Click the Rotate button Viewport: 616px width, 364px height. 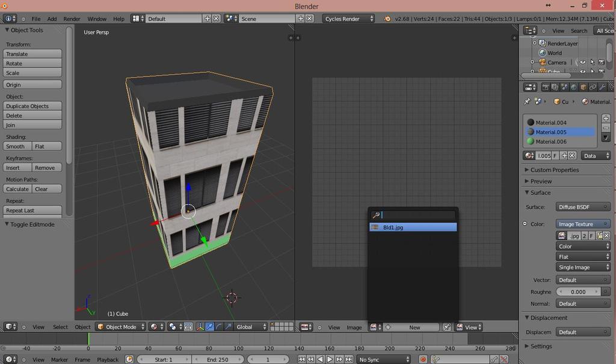point(32,63)
